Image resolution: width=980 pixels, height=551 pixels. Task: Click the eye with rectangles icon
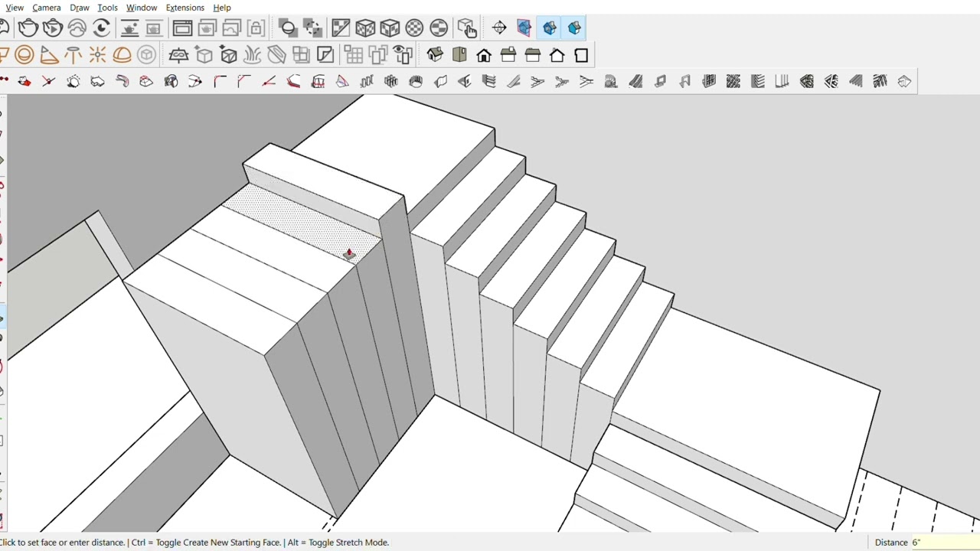click(403, 55)
